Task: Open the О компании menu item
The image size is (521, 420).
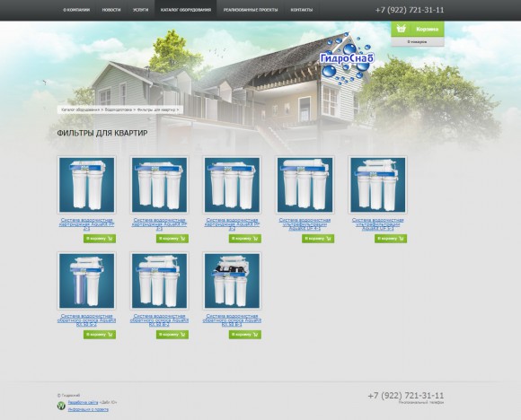Action: (x=76, y=10)
